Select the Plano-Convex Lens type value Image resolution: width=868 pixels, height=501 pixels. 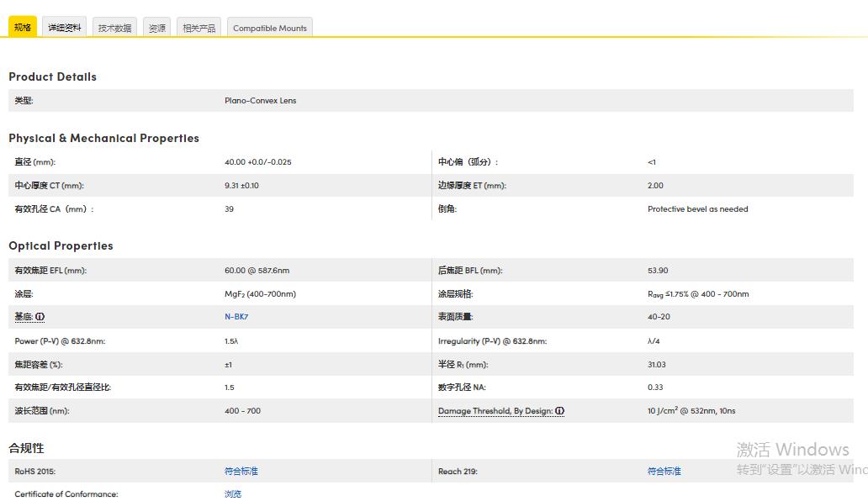[259, 100]
